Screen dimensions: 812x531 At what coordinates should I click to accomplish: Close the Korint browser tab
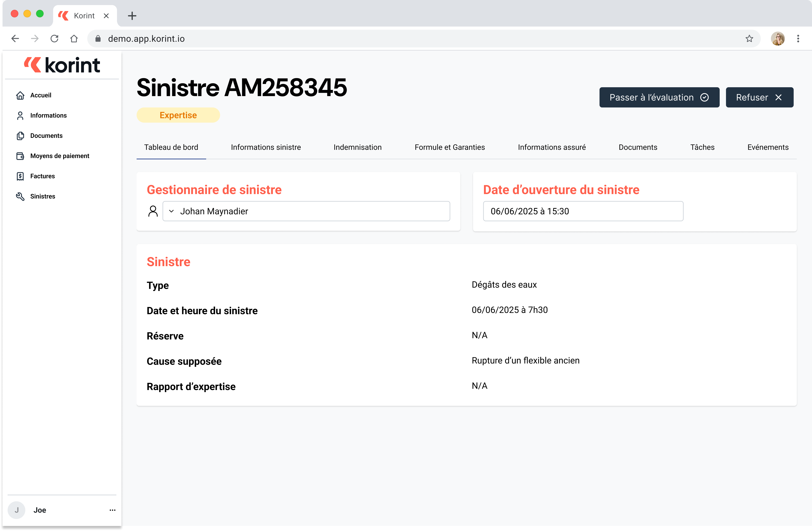coord(106,16)
